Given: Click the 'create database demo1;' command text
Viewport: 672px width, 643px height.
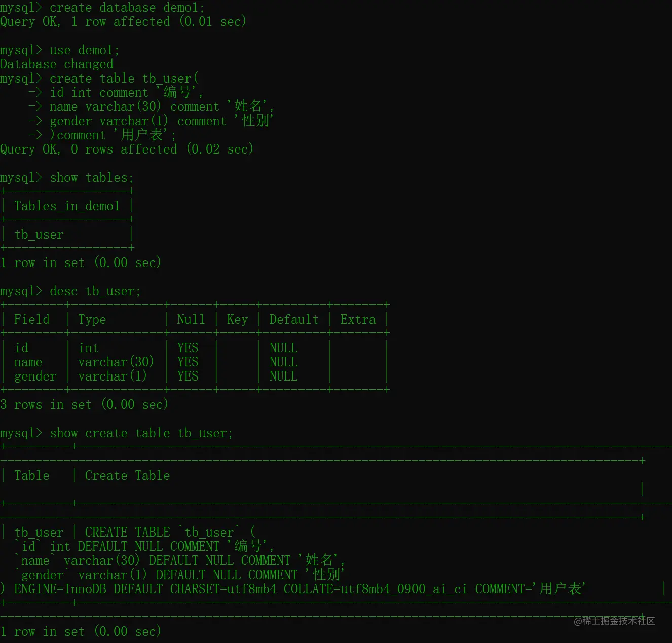Looking at the screenshot, I should coord(127,8).
